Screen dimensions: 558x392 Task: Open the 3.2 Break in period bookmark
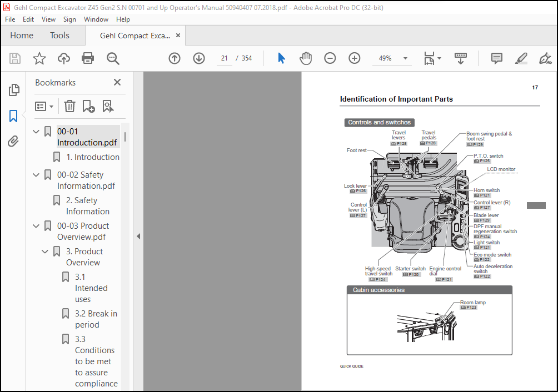(96, 319)
